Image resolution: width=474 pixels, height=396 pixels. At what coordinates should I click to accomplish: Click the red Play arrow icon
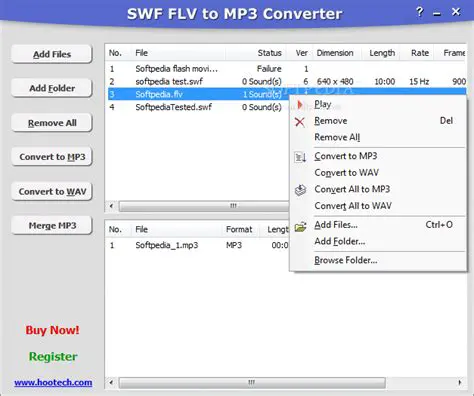point(300,105)
